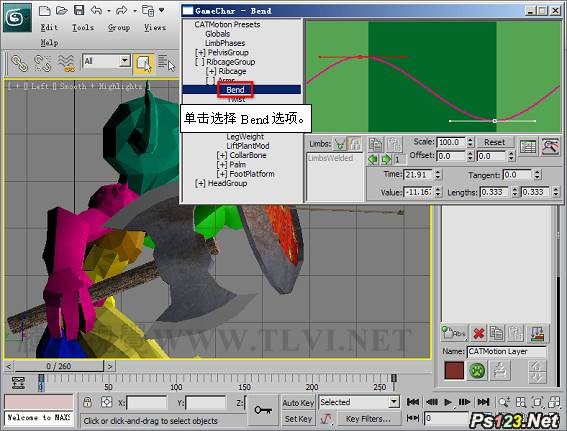
Task: Click the Select and Link chain icon
Action: (20, 63)
